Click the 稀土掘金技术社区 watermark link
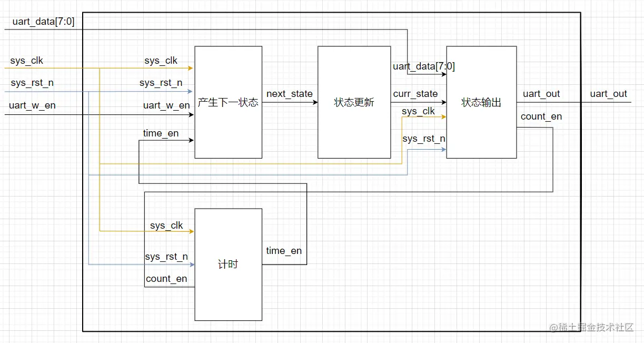Image resolution: width=644 pixels, height=343 pixels. point(592,328)
